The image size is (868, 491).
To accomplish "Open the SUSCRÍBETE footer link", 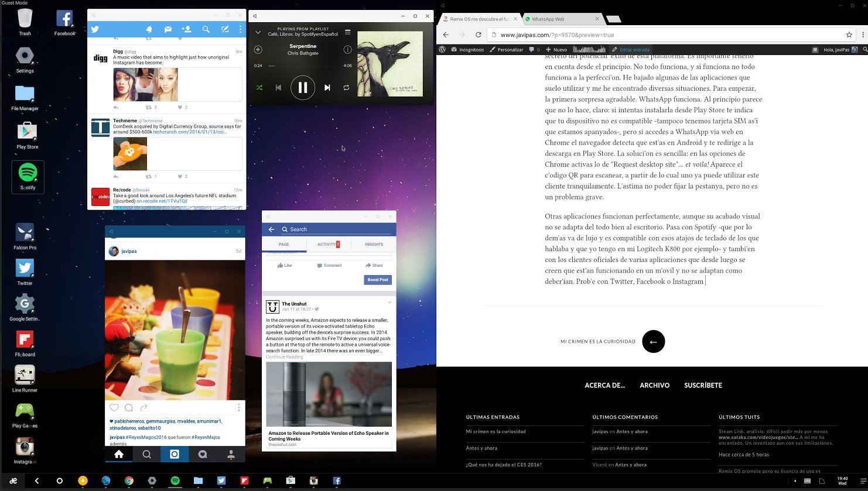I will click(x=703, y=386).
